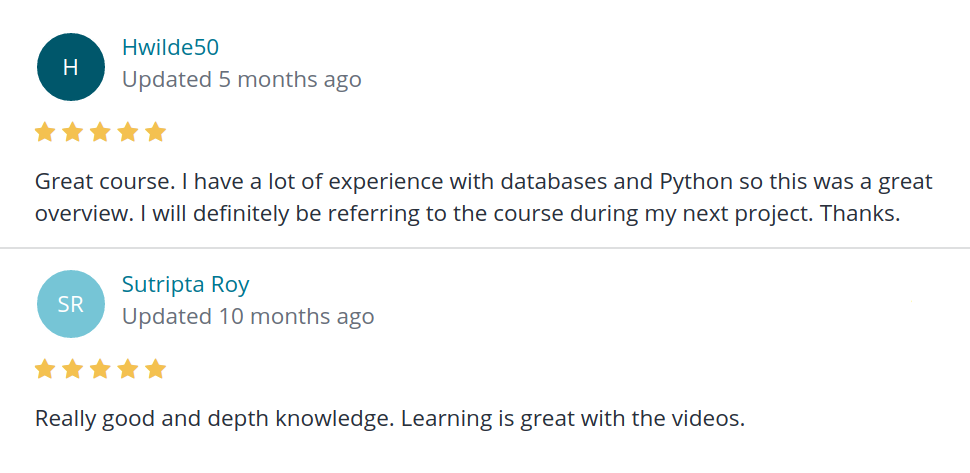This screenshot has width=970, height=473.
Task: Click the fourth star in Hwilde50's rating
Action: click(x=127, y=132)
